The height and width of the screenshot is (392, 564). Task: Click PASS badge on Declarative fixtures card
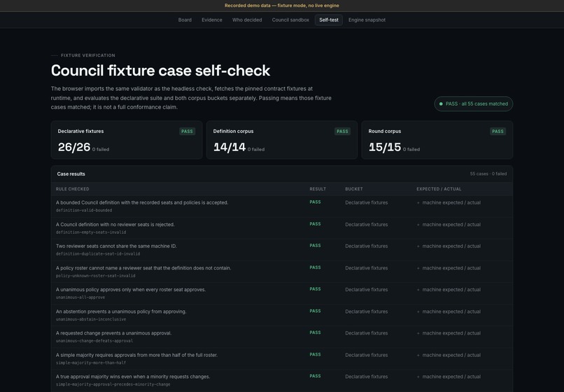tap(187, 132)
